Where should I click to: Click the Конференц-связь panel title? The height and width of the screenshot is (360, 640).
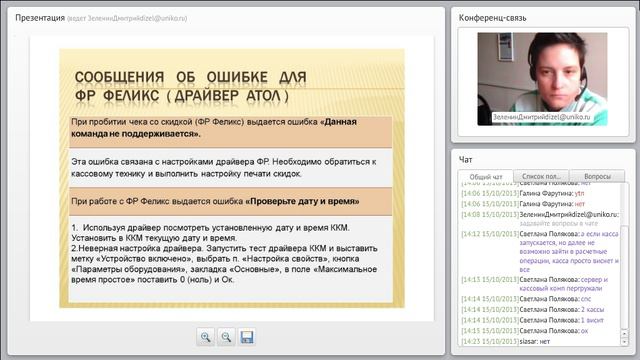pyautogui.click(x=492, y=18)
